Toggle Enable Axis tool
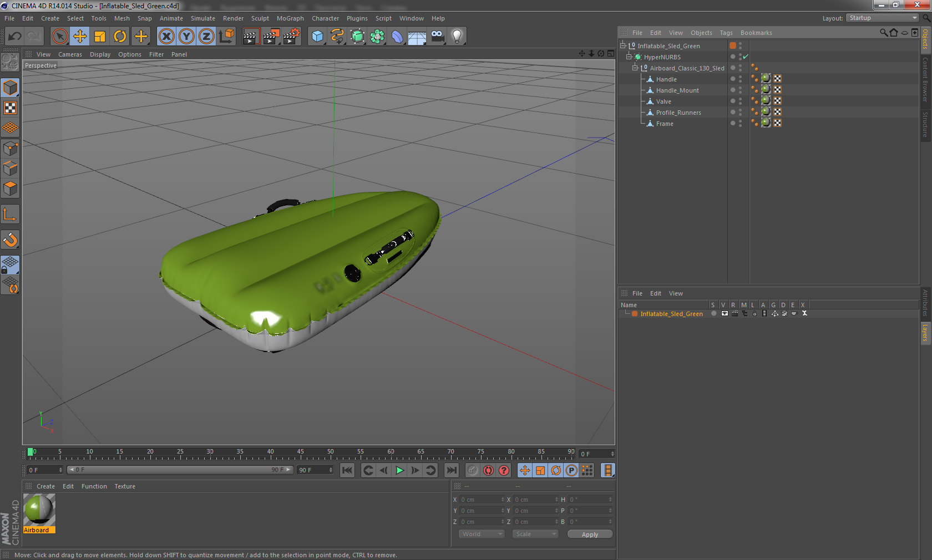 click(11, 214)
